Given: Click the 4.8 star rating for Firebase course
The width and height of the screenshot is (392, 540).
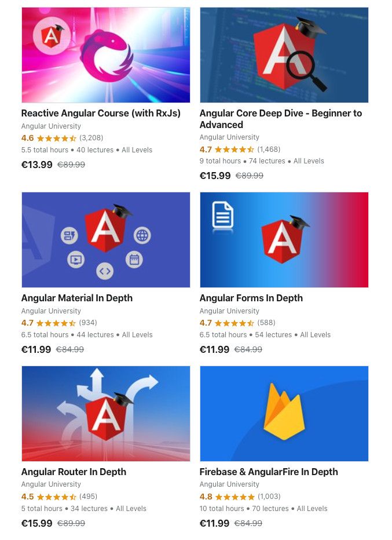Looking at the screenshot, I should [x=227, y=497].
